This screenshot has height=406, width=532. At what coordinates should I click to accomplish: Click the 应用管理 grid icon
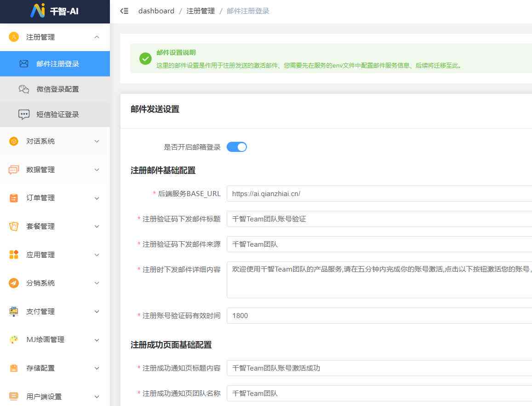[x=14, y=255]
